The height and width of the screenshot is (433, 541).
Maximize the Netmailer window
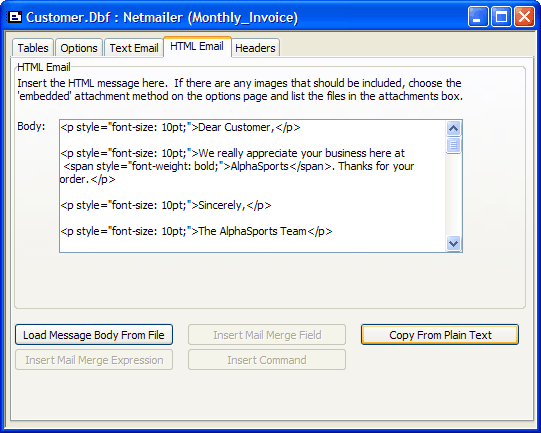[501, 16]
